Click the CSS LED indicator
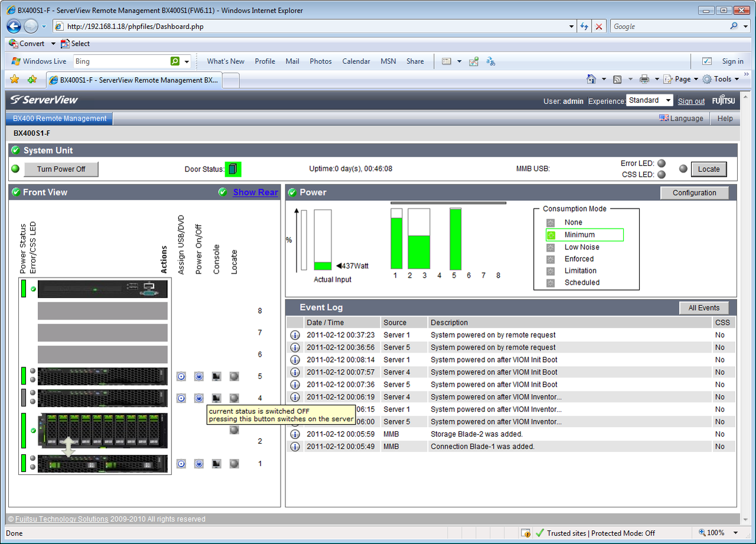 click(661, 174)
